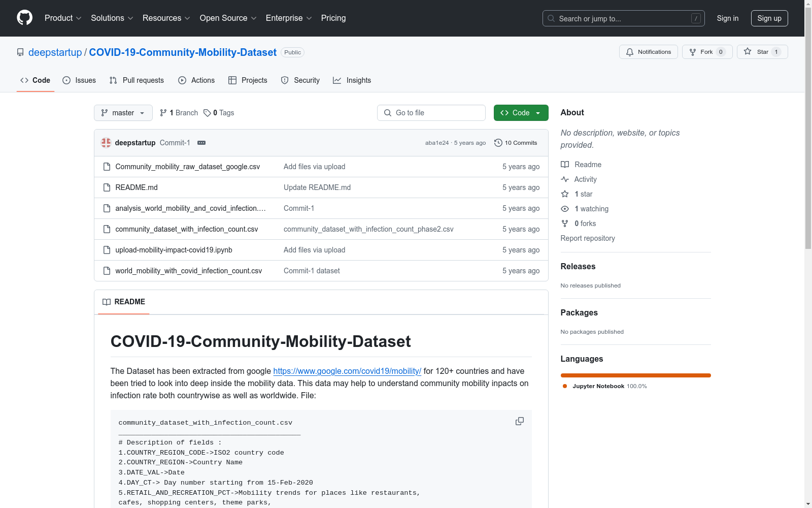Click the branch icon beside 1 Branch
Screen dimensions: 812x508
pyautogui.click(x=163, y=113)
